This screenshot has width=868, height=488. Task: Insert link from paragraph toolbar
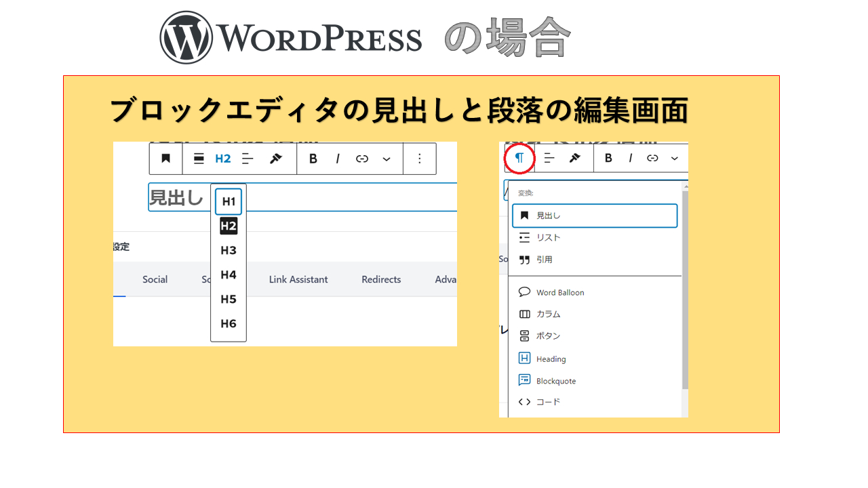point(652,158)
